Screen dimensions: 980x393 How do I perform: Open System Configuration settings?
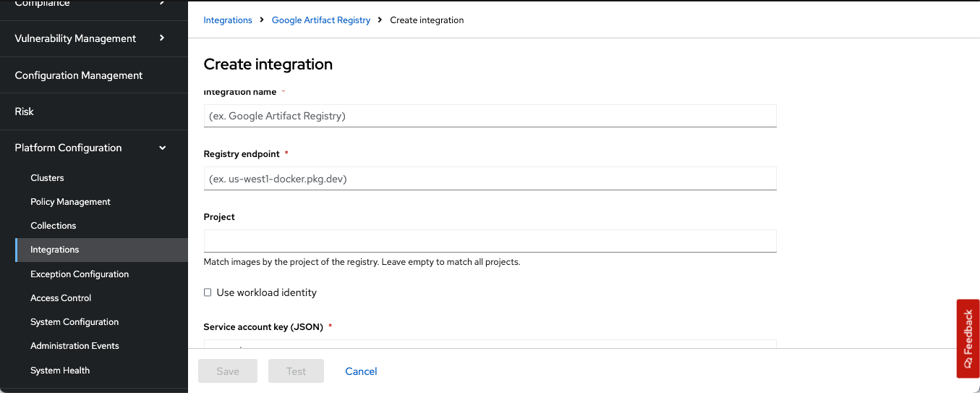coord(74,322)
